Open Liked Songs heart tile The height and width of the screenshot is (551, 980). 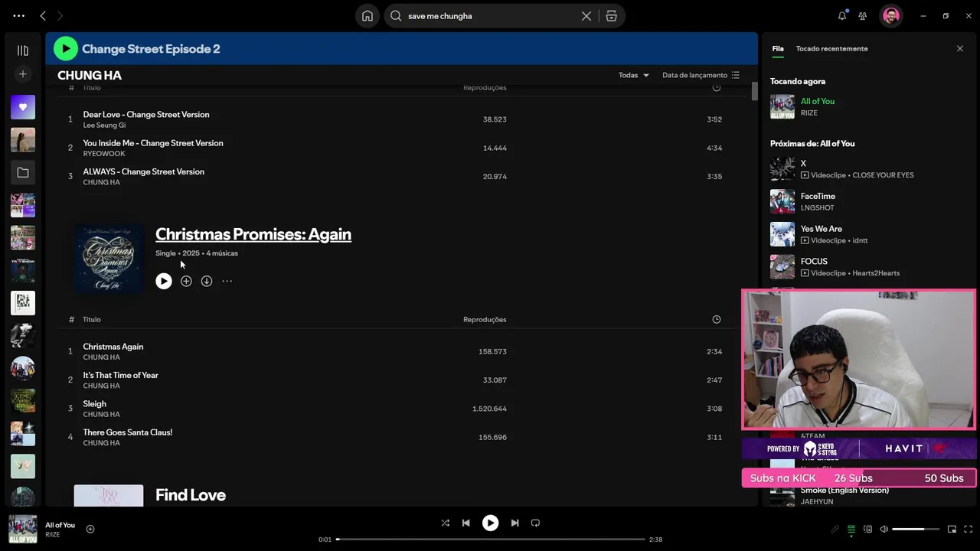pos(23,107)
